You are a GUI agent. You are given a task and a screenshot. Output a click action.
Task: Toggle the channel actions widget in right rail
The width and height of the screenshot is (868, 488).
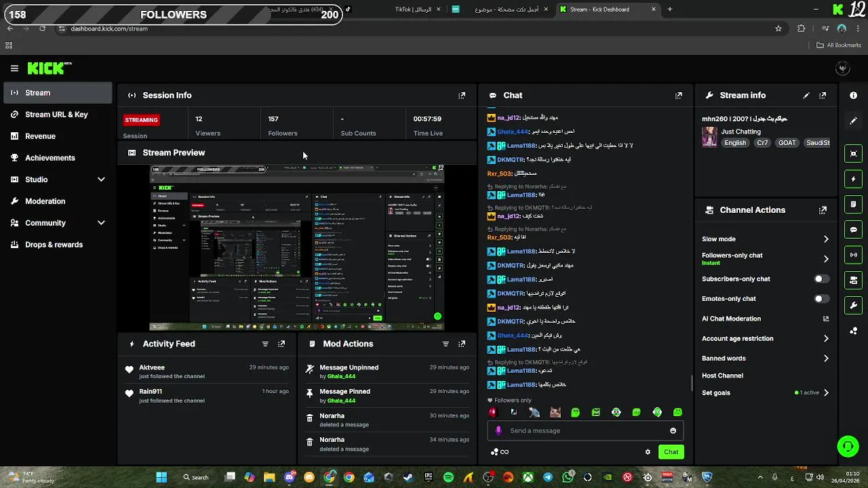[853, 280]
